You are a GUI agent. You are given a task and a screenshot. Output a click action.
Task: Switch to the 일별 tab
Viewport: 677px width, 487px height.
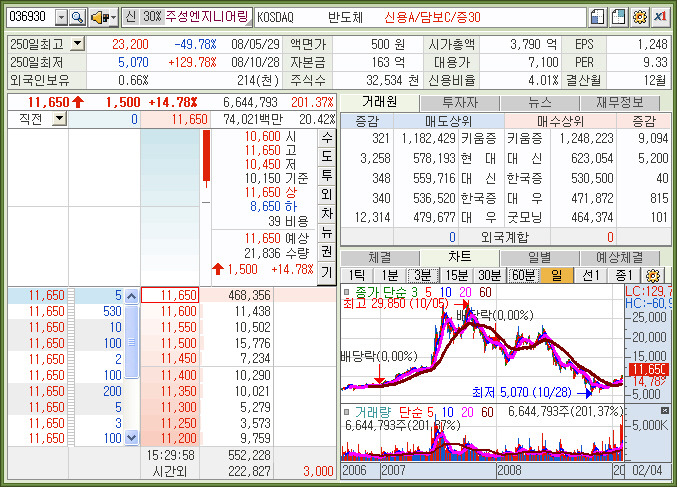click(x=539, y=257)
